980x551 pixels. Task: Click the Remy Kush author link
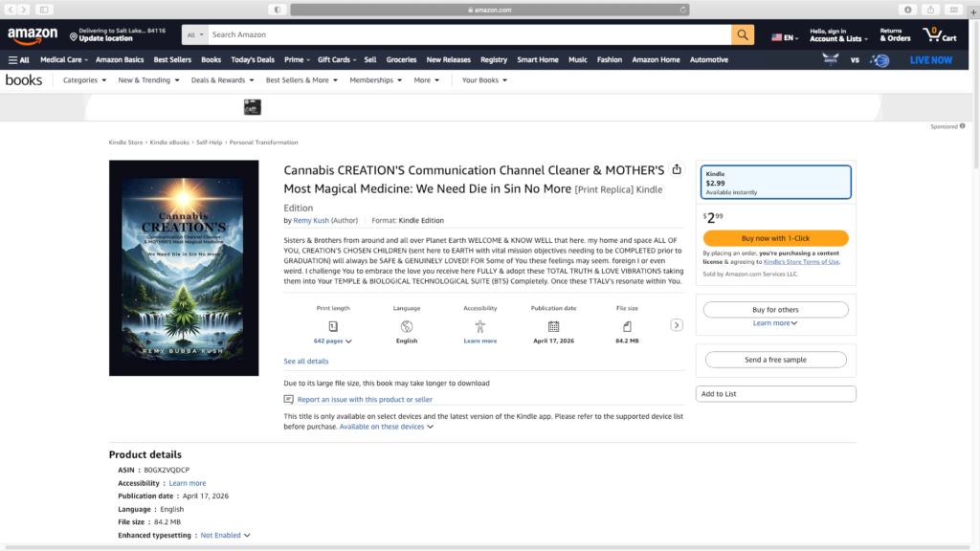(x=311, y=221)
